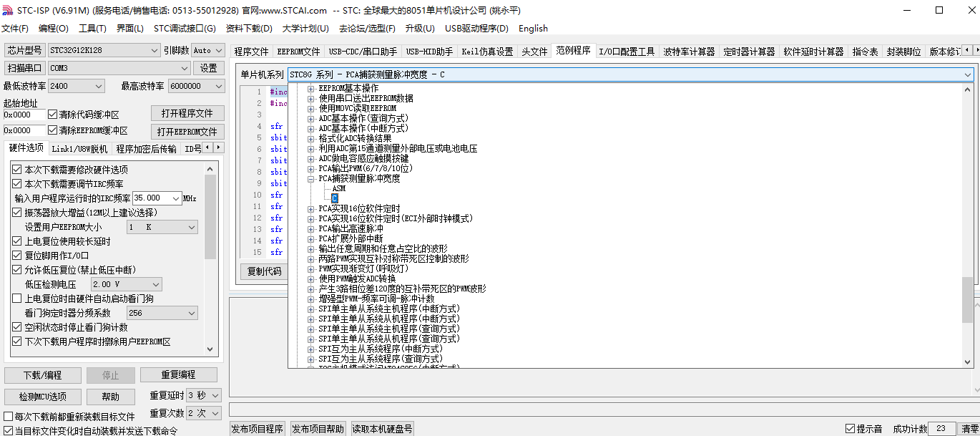Enable 上电复位时由硬件自动启动看门狗
This screenshot has height=436, width=980.
tap(17, 299)
